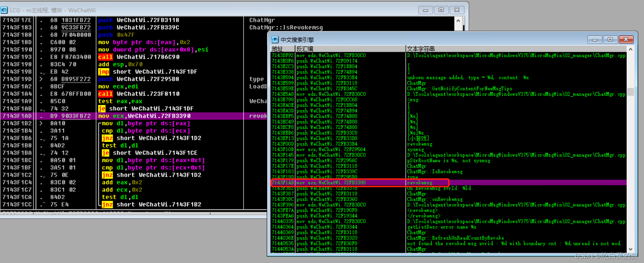Select 'pStrRootName is %s, not sysmsg' row
This screenshot has width=644, height=263.
pos(449,160)
